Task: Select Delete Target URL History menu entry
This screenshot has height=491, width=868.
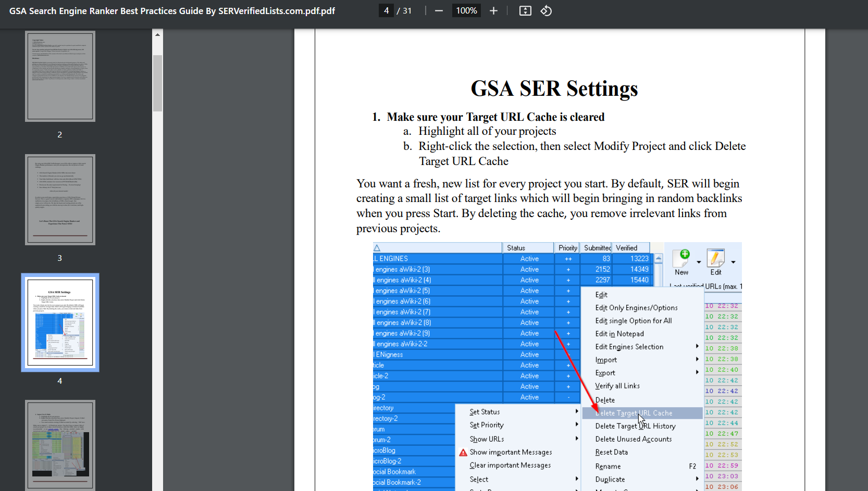Action: [642, 426]
